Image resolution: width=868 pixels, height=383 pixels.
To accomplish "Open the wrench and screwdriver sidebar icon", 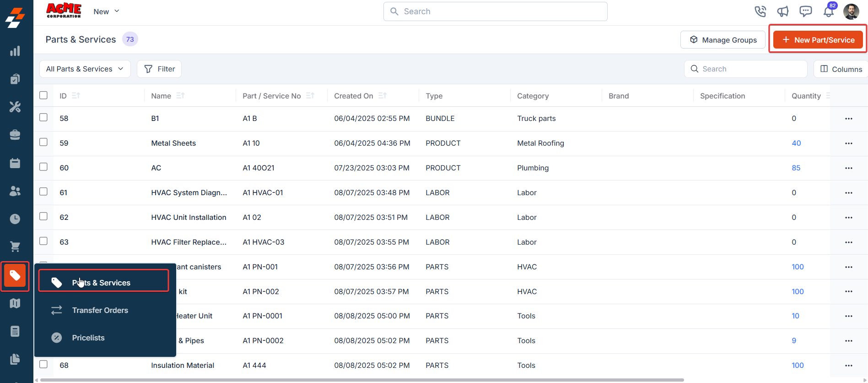I will (15, 107).
